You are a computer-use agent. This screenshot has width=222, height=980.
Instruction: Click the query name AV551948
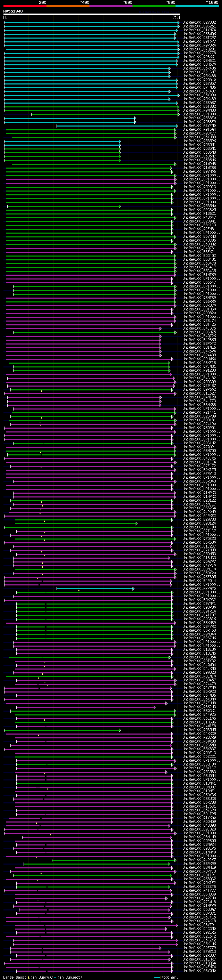pos(13,11)
